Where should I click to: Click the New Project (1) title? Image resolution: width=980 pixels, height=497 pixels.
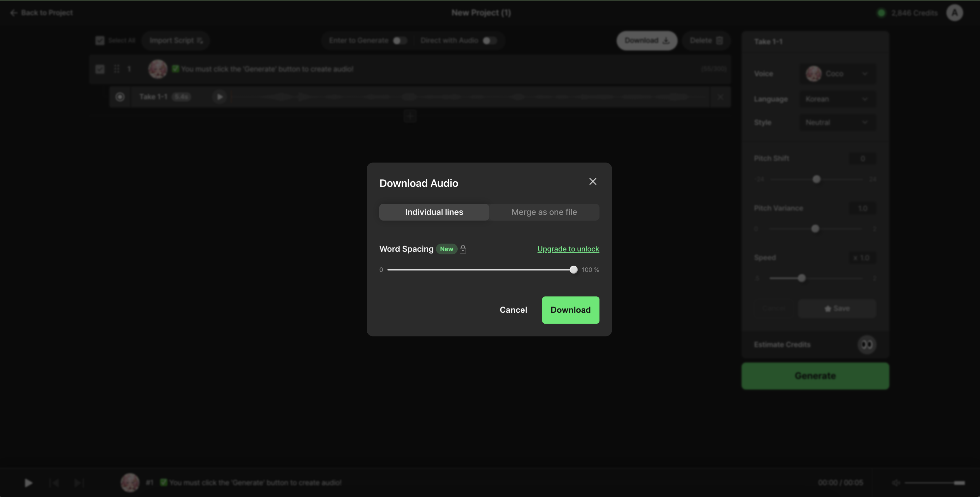coord(481,13)
